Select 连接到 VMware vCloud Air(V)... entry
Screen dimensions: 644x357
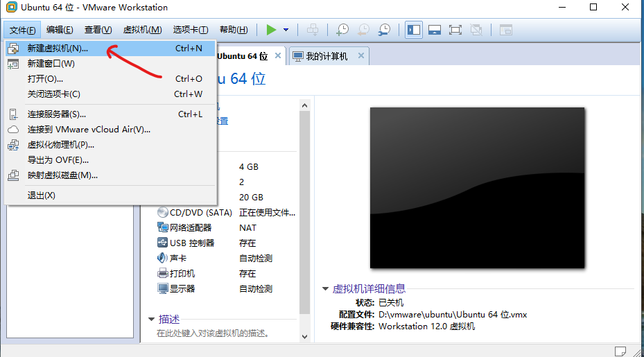[x=110, y=130]
